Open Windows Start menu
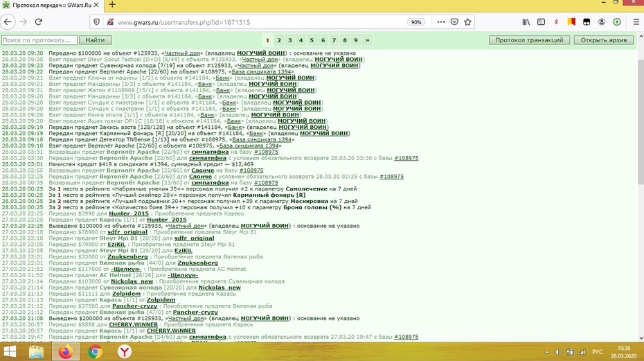 pos(10,352)
